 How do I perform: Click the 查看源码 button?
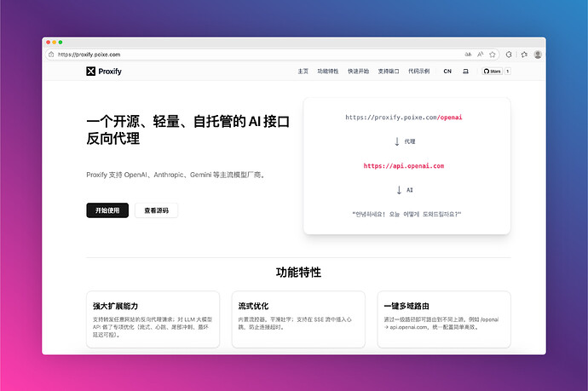pos(156,210)
